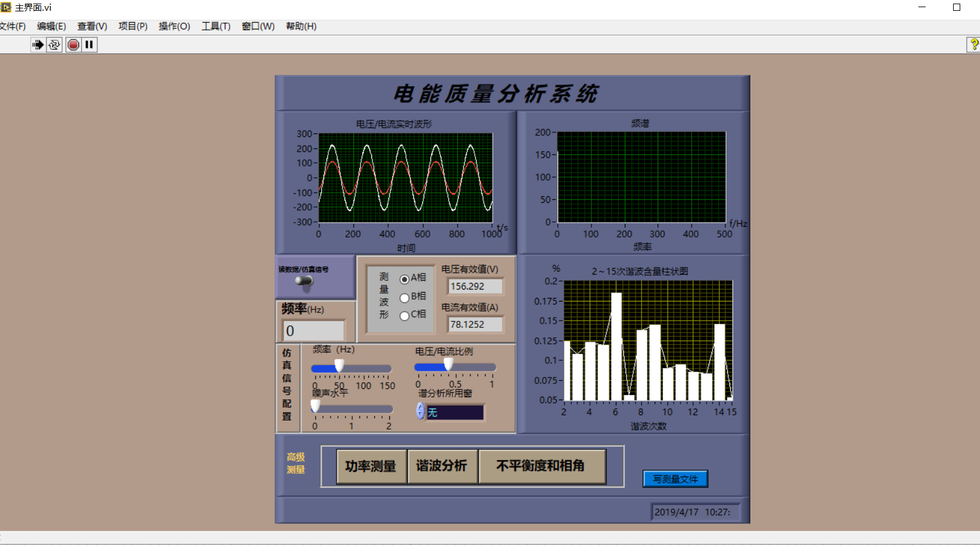
Task: Click the 功率测量 button
Action: coord(371,466)
